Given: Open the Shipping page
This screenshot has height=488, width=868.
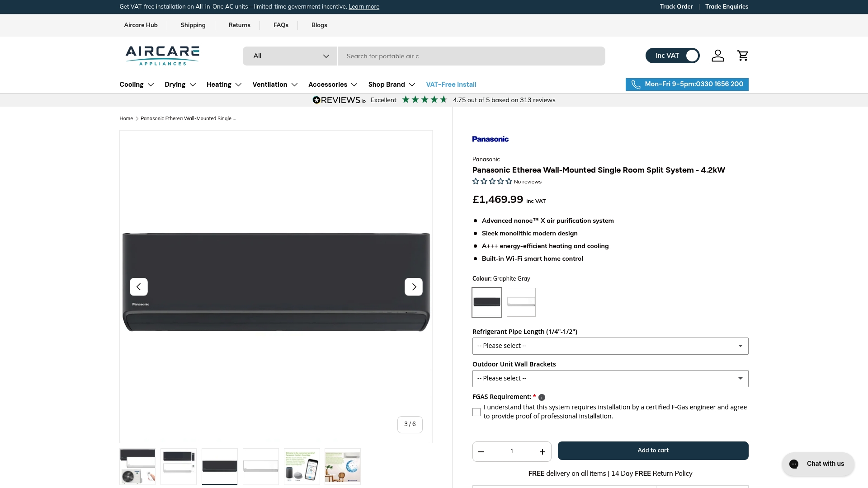Looking at the screenshot, I should [193, 25].
